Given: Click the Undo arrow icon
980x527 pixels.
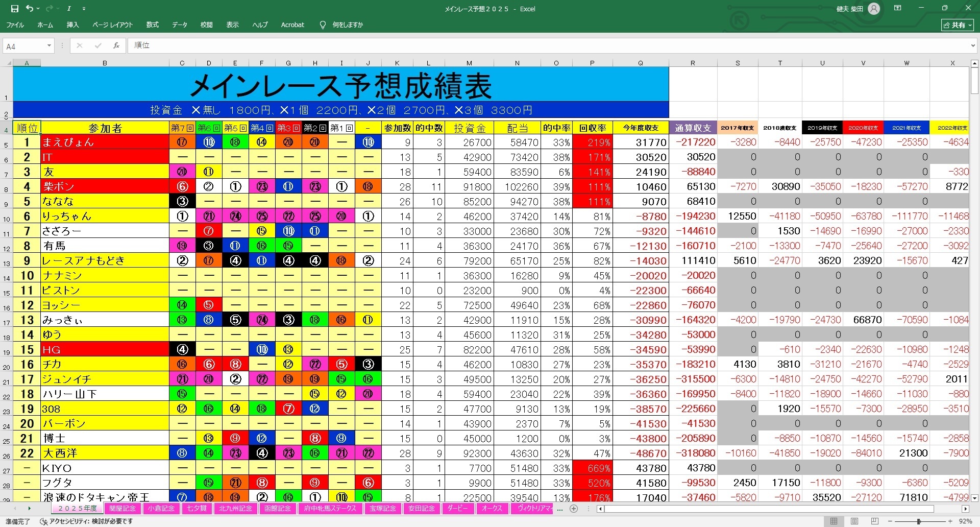Looking at the screenshot, I should [x=30, y=9].
